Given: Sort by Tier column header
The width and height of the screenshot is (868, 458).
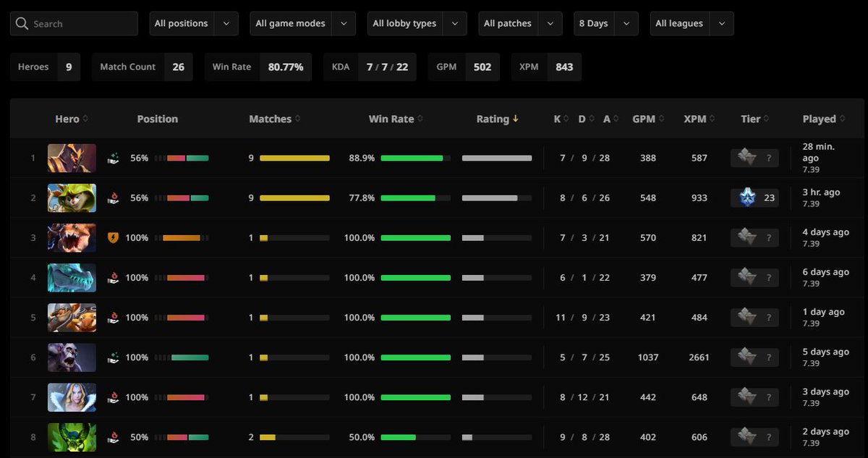Looking at the screenshot, I should pyautogui.click(x=755, y=119).
